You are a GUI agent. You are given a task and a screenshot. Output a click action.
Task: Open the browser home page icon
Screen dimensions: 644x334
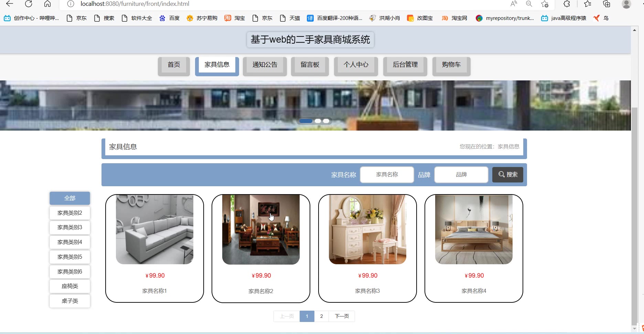point(47,4)
